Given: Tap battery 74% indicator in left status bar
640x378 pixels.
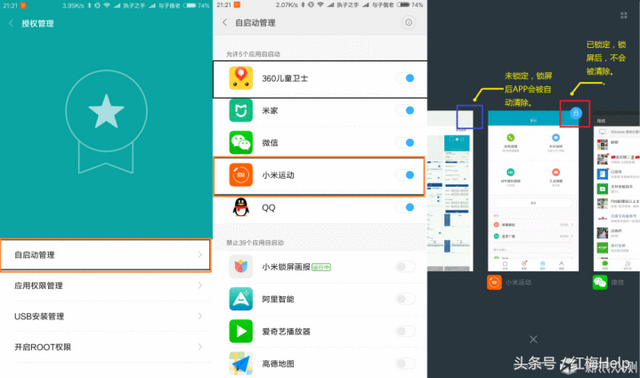Looking at the screenshot, I should coord(196,5).
